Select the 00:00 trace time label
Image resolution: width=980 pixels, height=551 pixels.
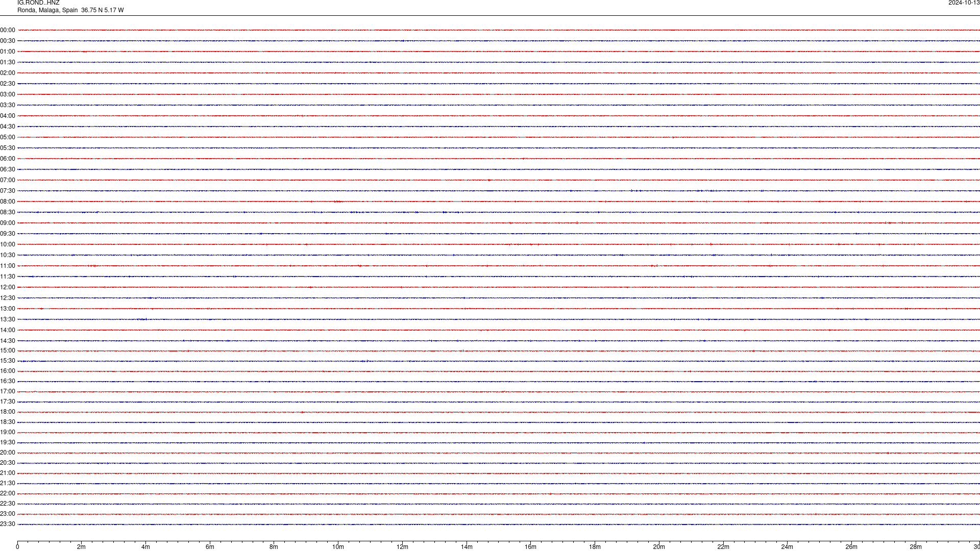[8, 30]
